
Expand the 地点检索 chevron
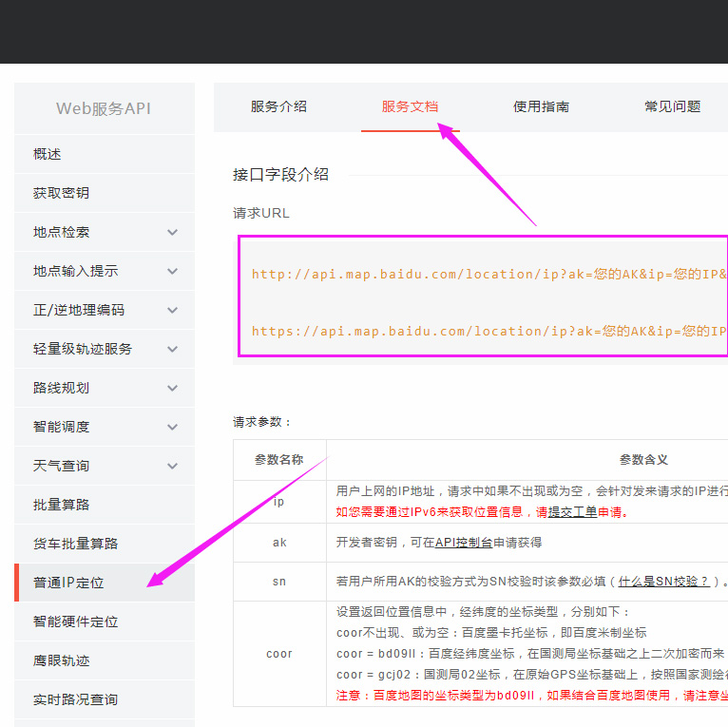coord(172,232)
